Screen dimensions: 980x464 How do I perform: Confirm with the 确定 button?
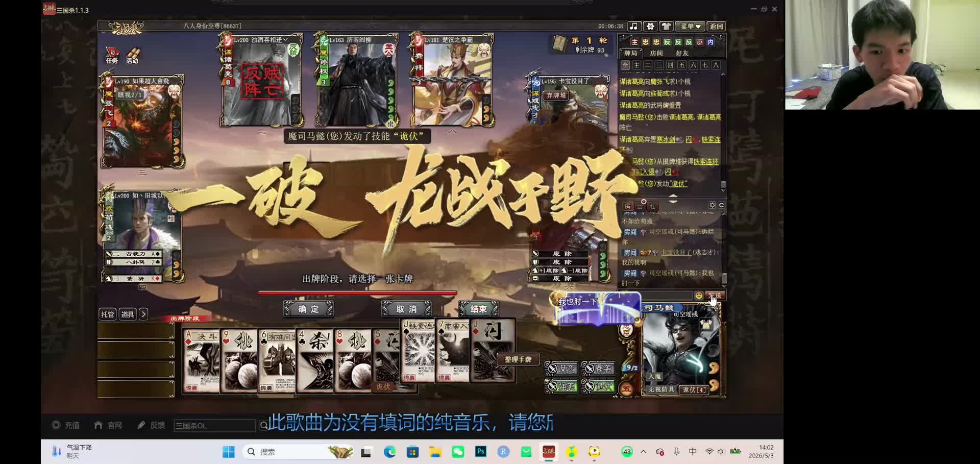(x=308, y=309)
